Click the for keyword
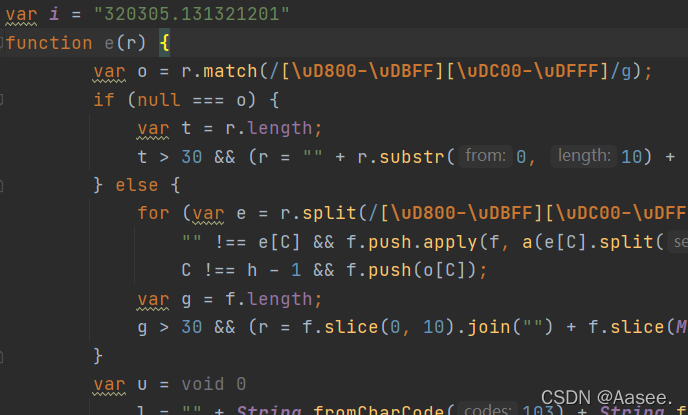The width and height of the screenshot is (688, 415). (x=153, y=213)
